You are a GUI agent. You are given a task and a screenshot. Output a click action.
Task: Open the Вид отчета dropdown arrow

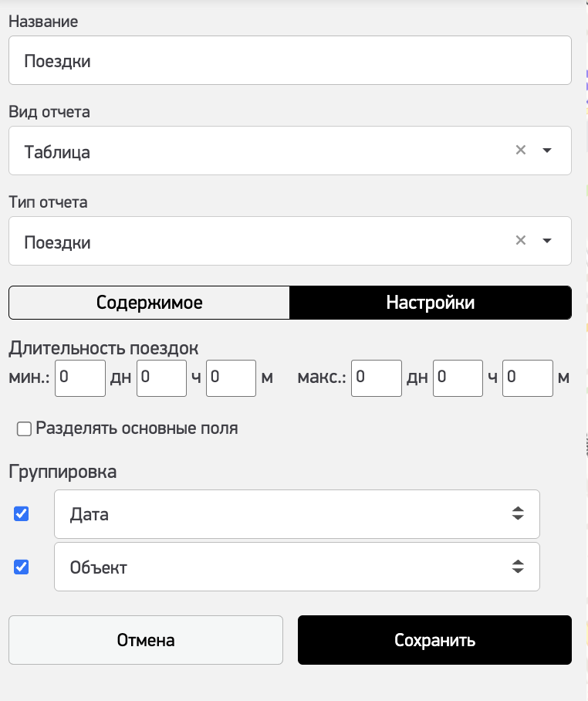pyautogui.click(x=547, y=151)
